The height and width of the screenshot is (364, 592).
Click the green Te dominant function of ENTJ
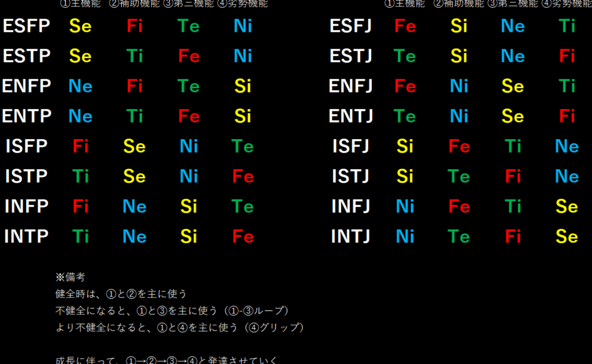[405, 116]
